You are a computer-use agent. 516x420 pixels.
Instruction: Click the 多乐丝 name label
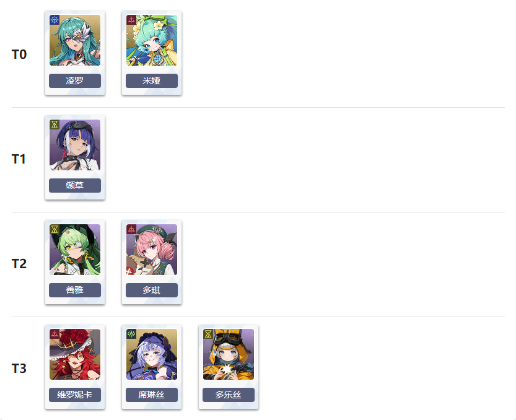229,395
